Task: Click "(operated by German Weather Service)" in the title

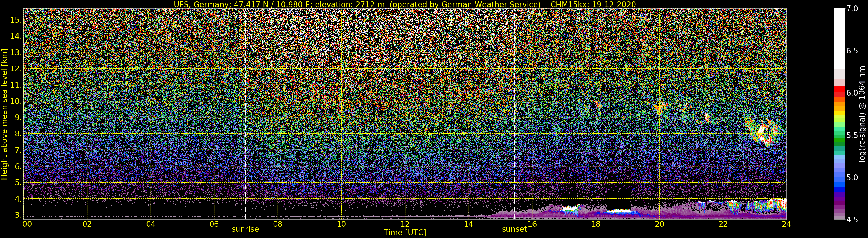Action: (466, 4)
